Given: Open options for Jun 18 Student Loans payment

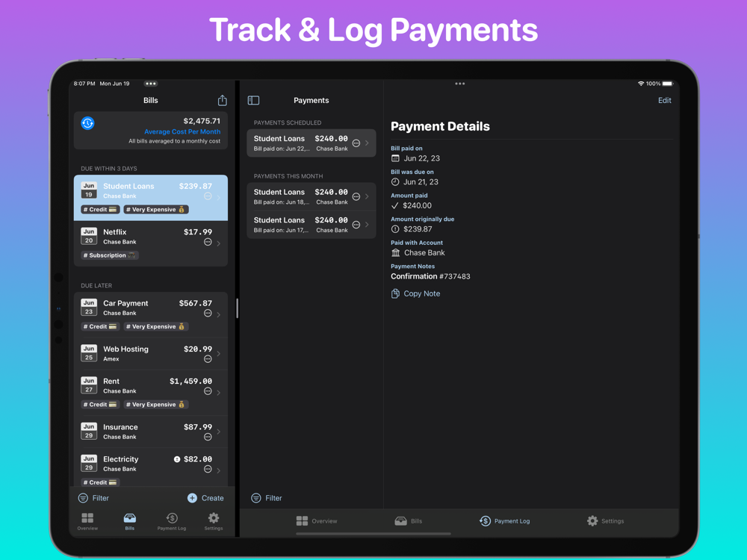Looking at the screenshot, I should click(x=356, y=196).
